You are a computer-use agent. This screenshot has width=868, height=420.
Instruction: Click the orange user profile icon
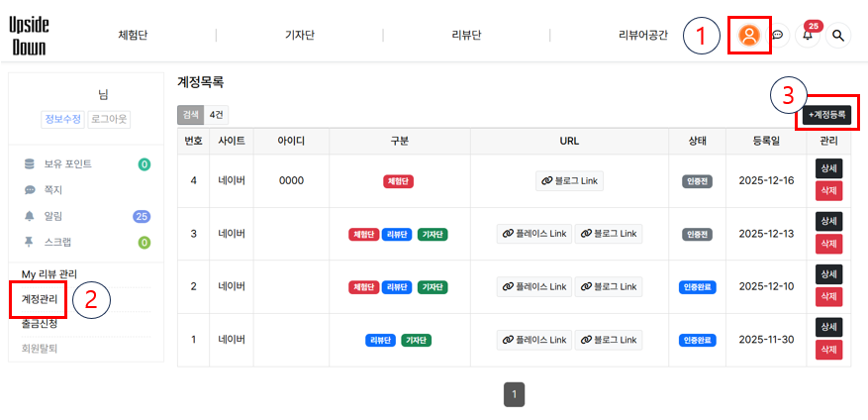click(x=749, y=36)
